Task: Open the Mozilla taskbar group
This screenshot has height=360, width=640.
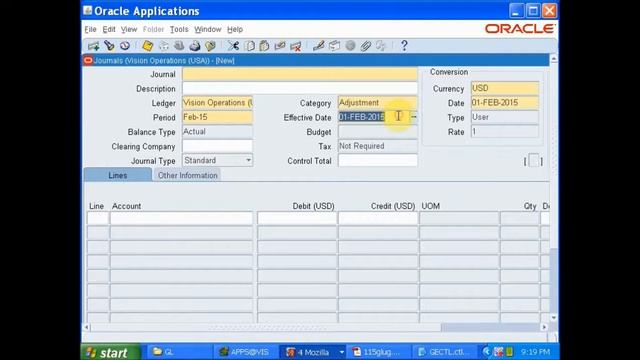Action: pos(313,352)
